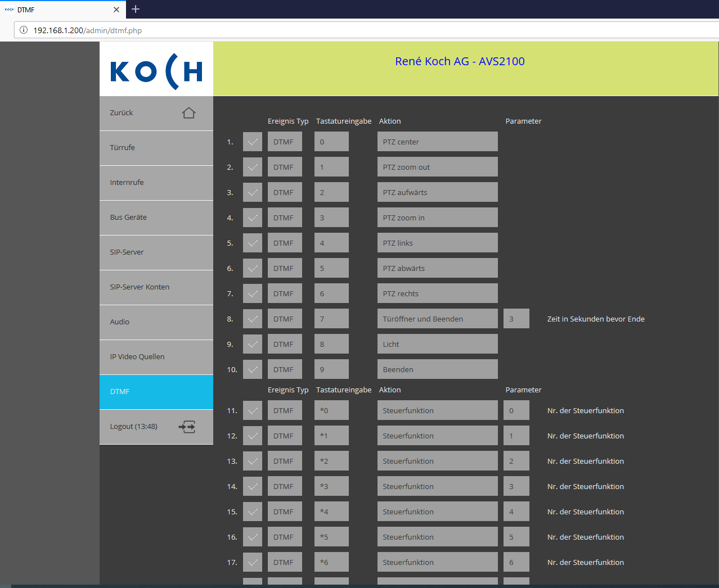Viewport: 719px width, 588px height.
Task: Open the Licht action dropdown
Action: click(438, 344)
